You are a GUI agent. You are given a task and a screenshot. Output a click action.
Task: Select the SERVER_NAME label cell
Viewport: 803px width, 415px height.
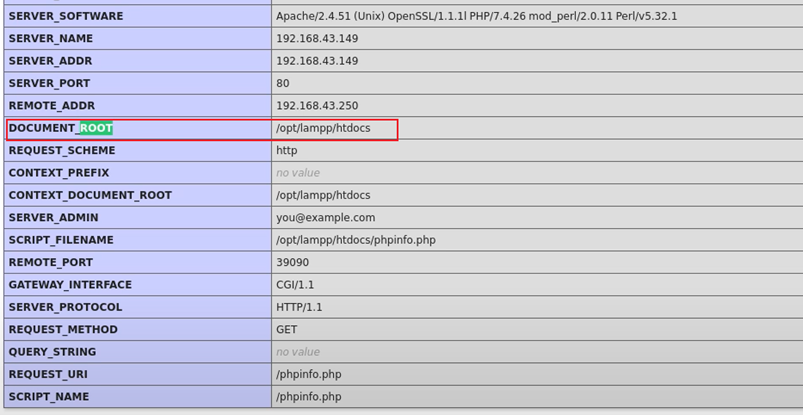[x=138, y=38]
